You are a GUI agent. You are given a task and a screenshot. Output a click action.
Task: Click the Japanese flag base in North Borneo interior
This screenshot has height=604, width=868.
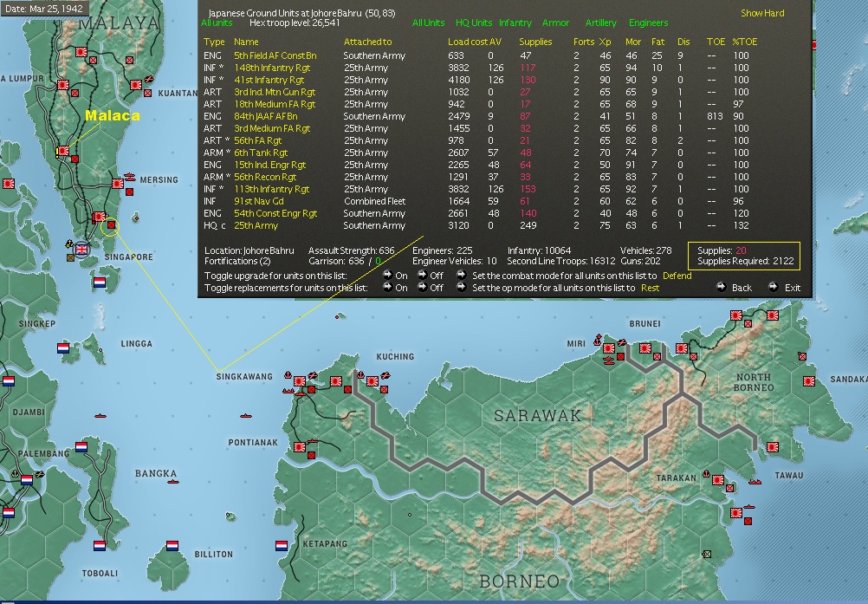click(x=682, y=348)
